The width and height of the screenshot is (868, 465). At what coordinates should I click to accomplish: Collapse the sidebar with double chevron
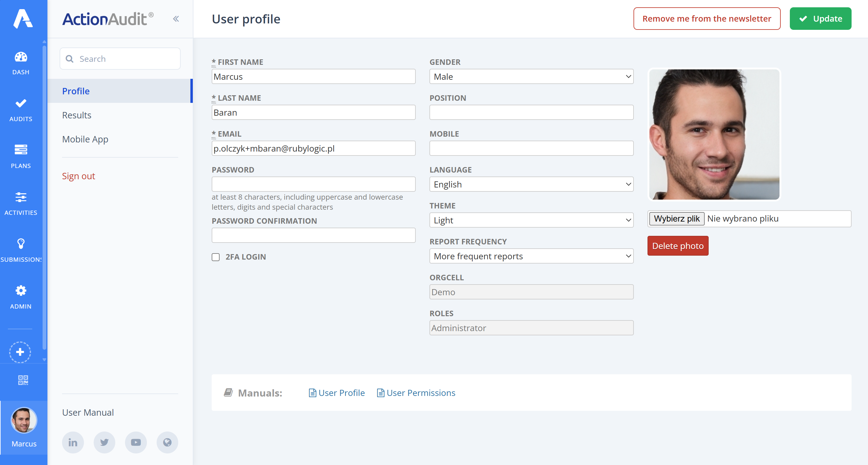tap(176, 19)
